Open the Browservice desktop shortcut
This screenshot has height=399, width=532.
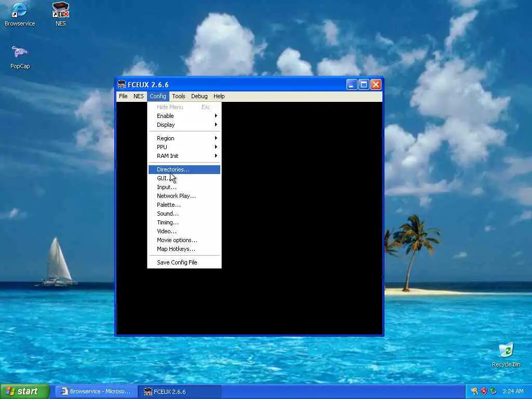pos(19,15)
